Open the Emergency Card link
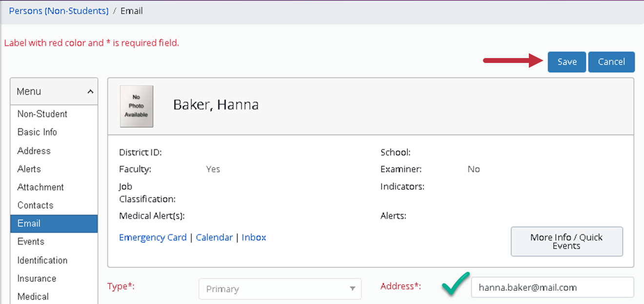Image resolution: width=644 pixels, height=304 pixels. (153, 237)
